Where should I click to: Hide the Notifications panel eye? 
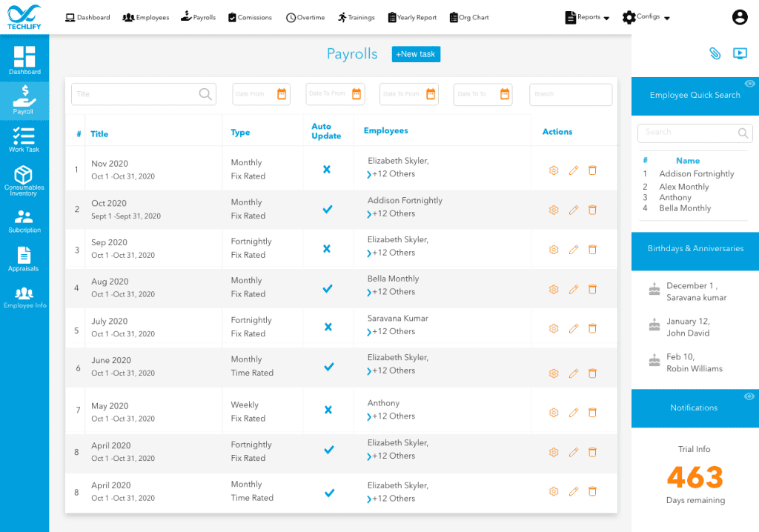coord(749,396)
